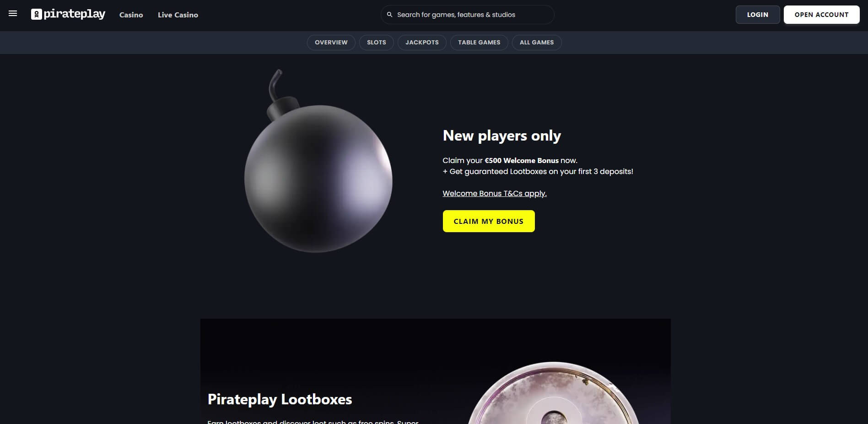868x424 pixels.
Task: Open the Live Casino menu item
Action: [x=178, y=15]
